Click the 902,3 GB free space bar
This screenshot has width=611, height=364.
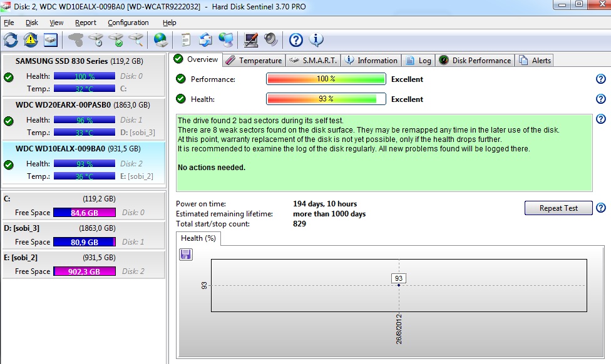(x=84, y=271)
